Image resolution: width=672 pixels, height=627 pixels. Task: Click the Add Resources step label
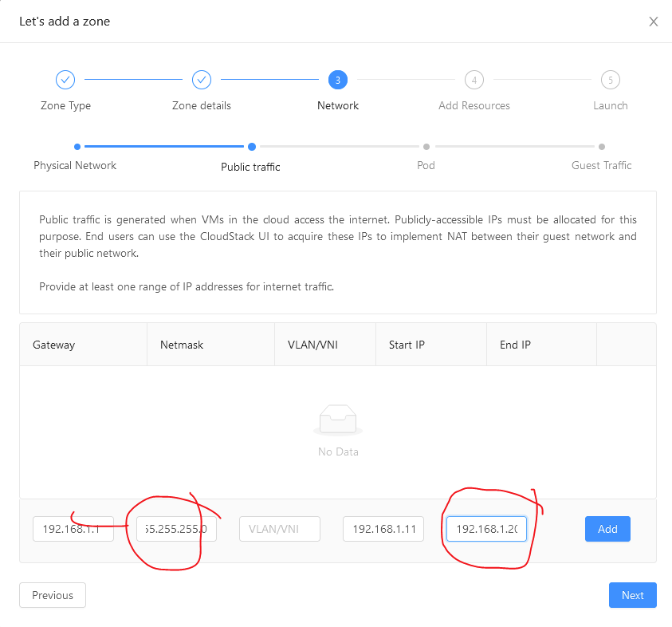click(474, 105)
